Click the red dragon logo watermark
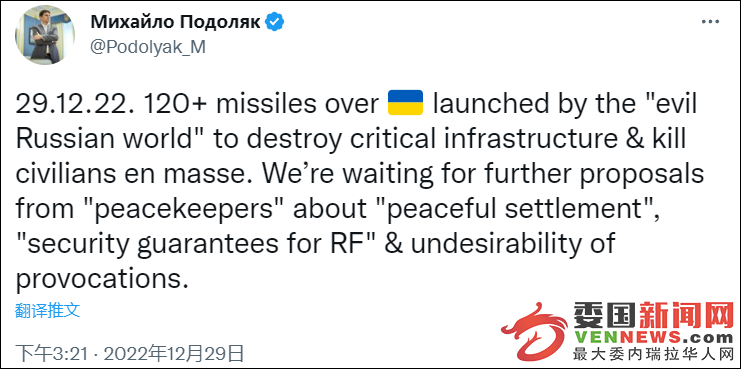This screenshot has width=741, height=369. tap(534, 330)
